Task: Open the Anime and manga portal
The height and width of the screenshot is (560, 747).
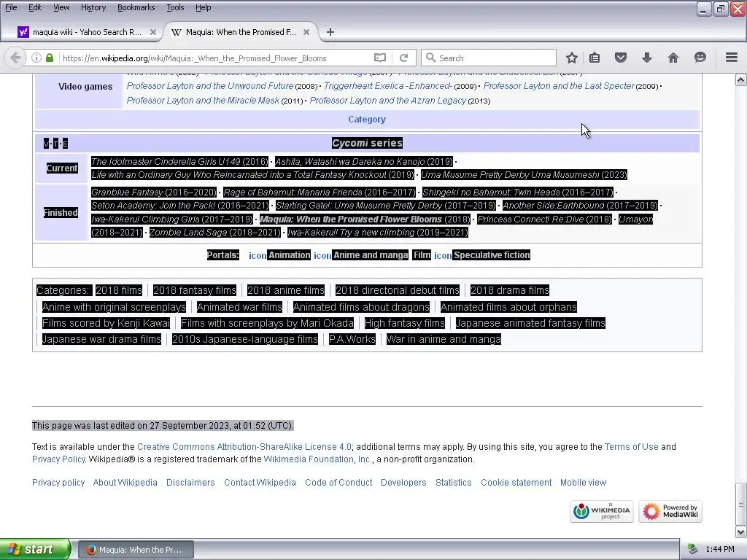Action: pos(370,255)
